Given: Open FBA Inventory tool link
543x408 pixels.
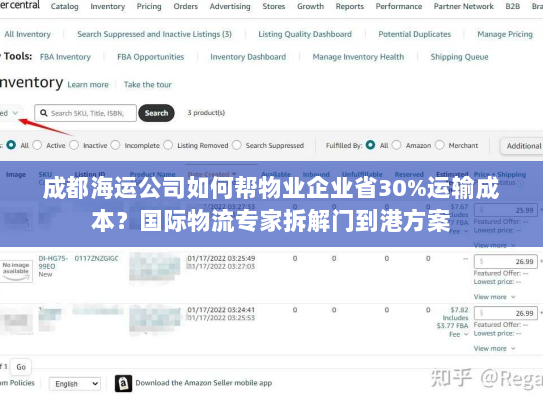Looking at the screenshot, I should pyautogui.click(x=65, y=57).
